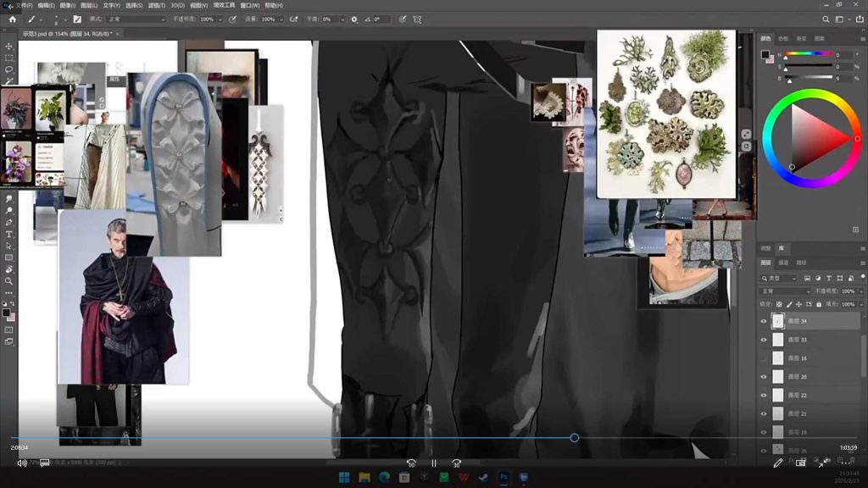Click the Home icon in options bar
Image resolution: width=868 pixels, height=488 pixels.
click(x=12, y=19)
